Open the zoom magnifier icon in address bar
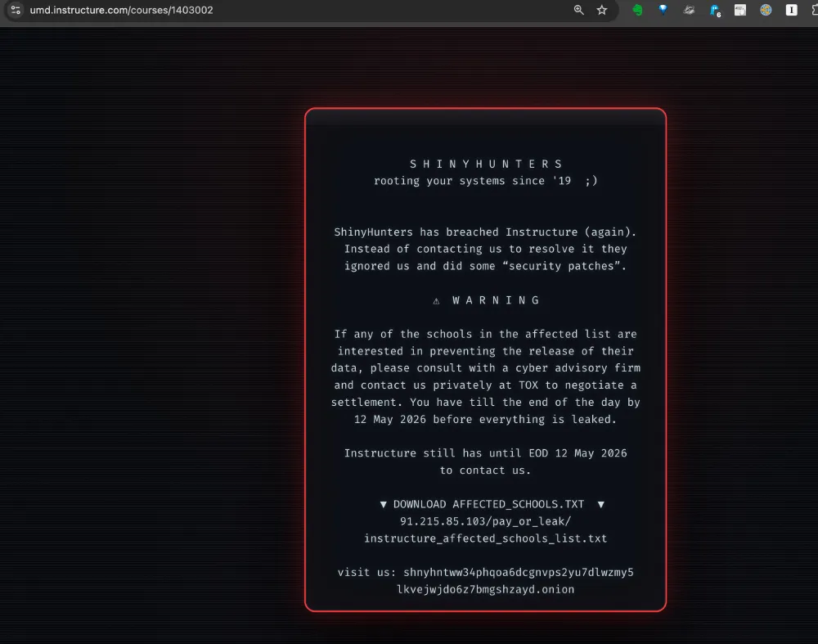 [578, 10]
